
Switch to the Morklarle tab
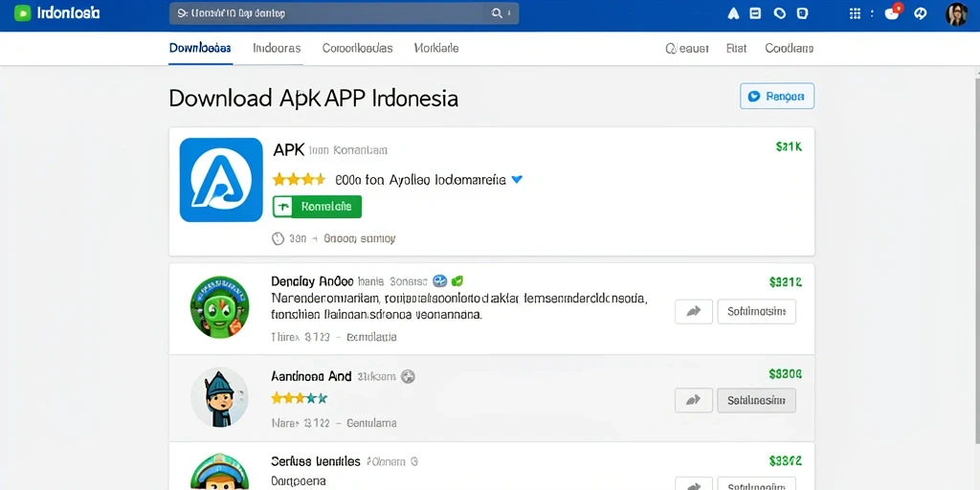(x=436, y=48)
